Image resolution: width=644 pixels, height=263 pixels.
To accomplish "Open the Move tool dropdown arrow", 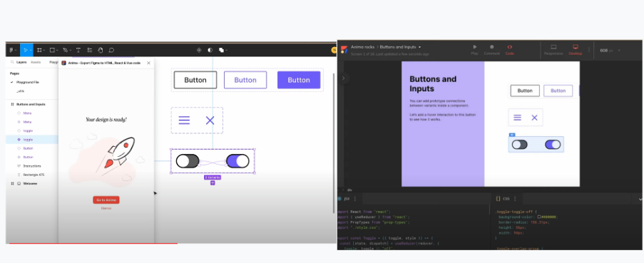I will [x=31, y=51].
